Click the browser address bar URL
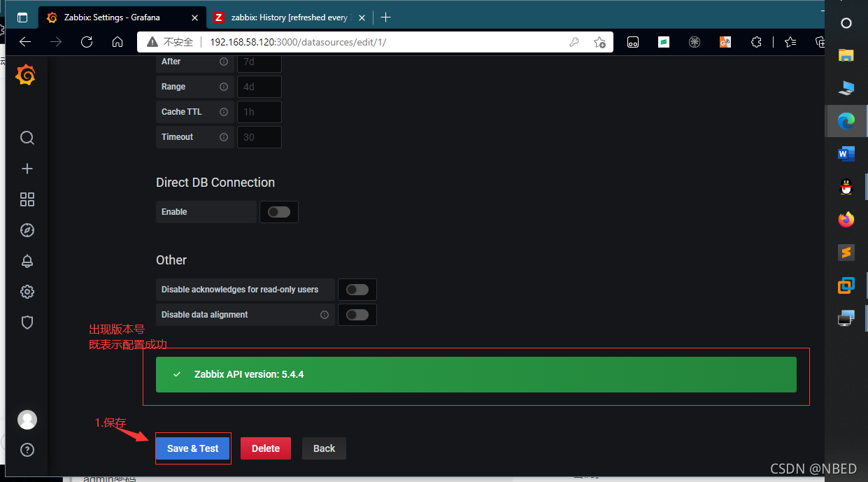 [298, 42]
